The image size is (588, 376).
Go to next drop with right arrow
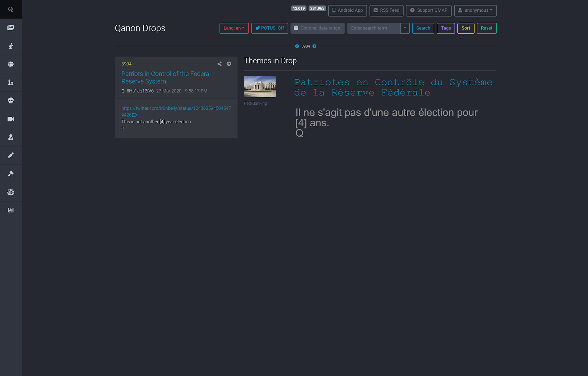[x=314, y=46]
